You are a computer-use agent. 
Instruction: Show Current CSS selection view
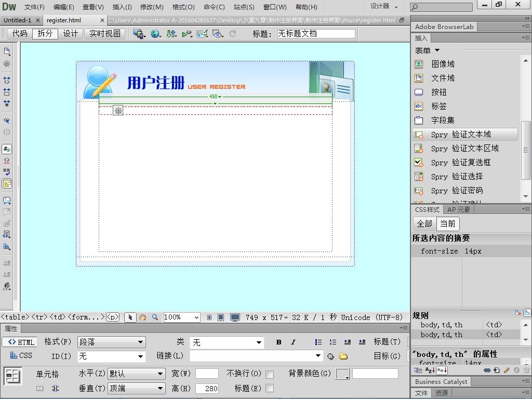(447, 223)
